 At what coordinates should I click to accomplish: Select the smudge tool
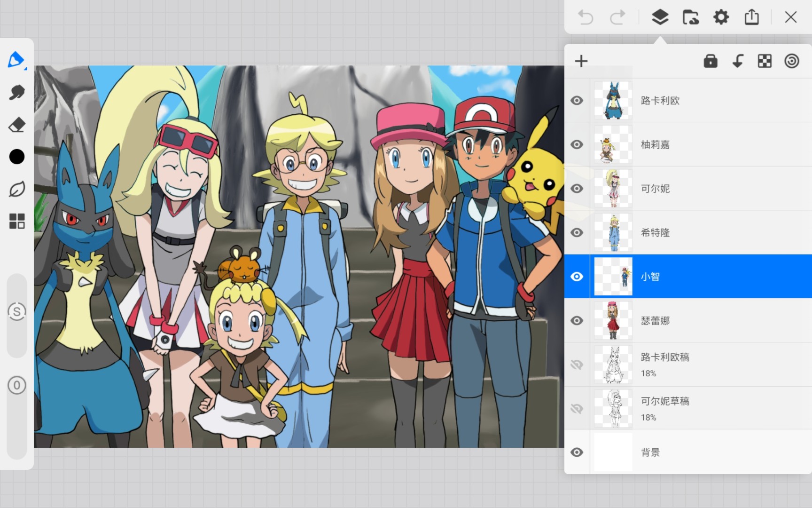click(x=17, y=93)
